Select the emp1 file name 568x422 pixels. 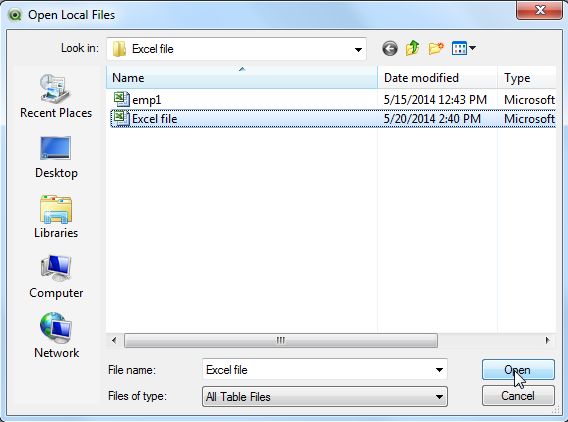coord(146,100)
